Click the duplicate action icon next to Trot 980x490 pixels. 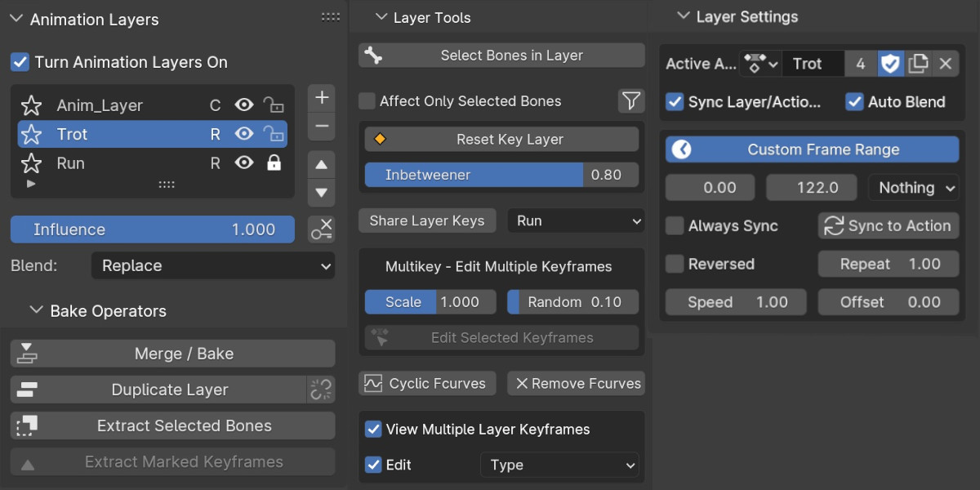pyautogui.click(x=918, y=64)
